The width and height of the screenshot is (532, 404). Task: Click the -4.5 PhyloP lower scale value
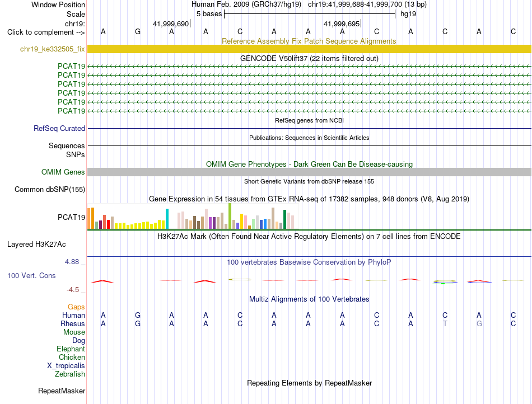click(73, 290)
